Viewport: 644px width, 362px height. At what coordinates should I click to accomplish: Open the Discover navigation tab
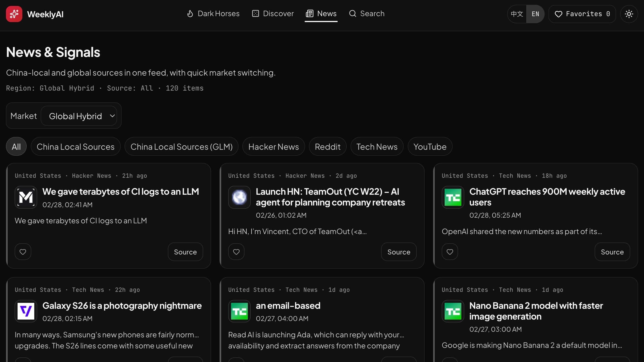click(x=273, y=14)
